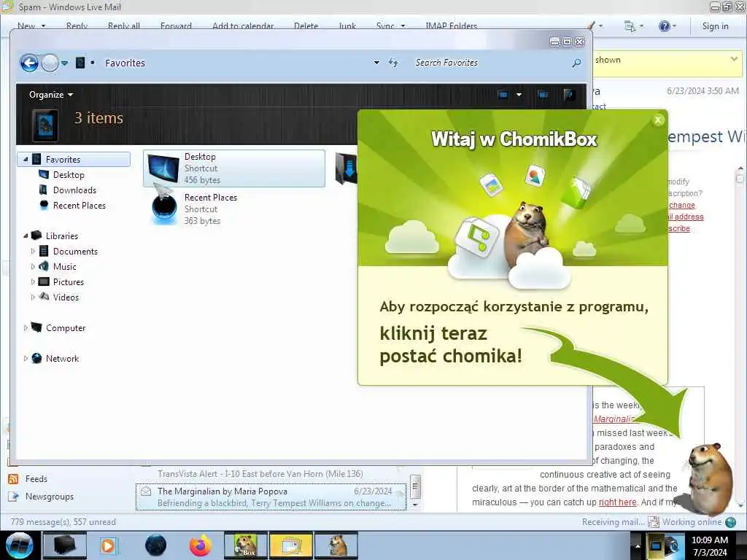The width and height of the screenshot is (747, 560).
Task: Click the message list scrollbar thumb
Action: tap(415, 486)
